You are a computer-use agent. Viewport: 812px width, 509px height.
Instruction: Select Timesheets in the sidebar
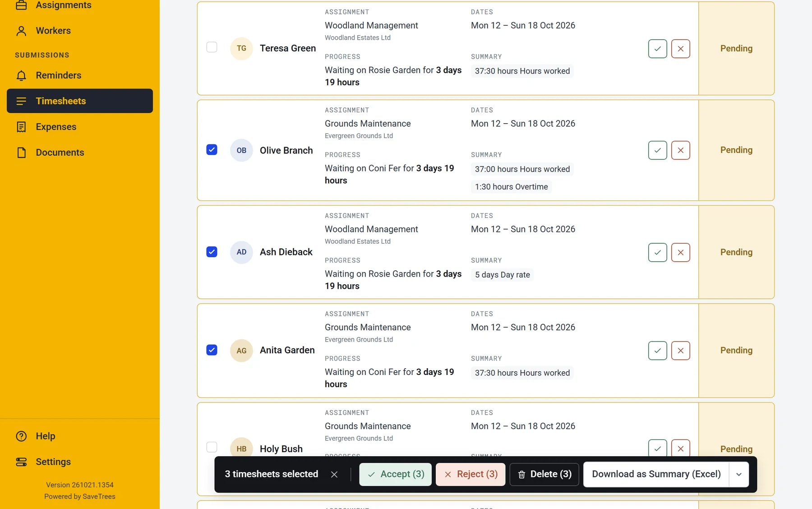click(x=80, y=101)
